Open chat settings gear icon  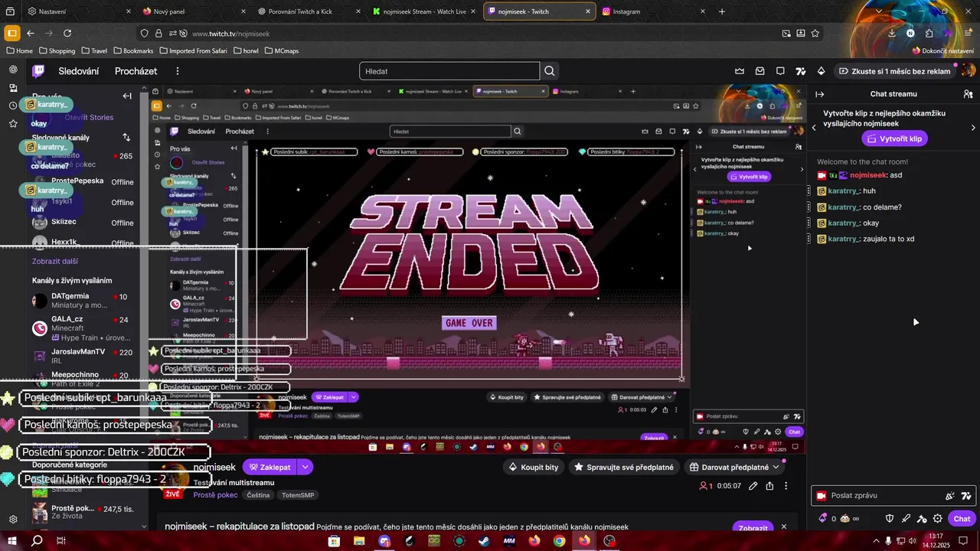point(938,518)
